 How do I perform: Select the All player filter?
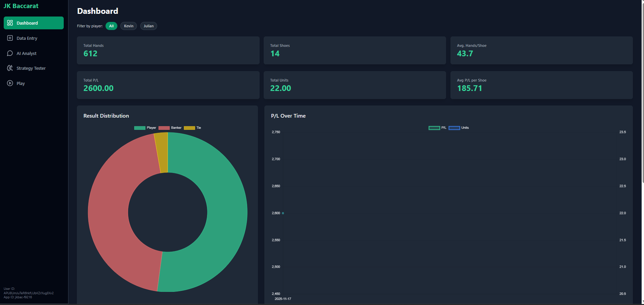click(111, 26)
